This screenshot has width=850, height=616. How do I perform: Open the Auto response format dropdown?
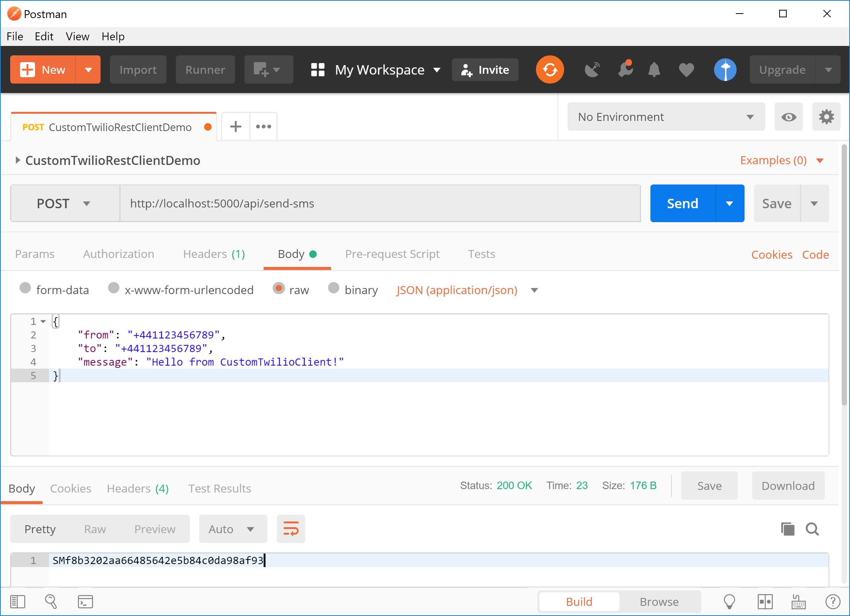pyautogui.click(x=233, y=529)
